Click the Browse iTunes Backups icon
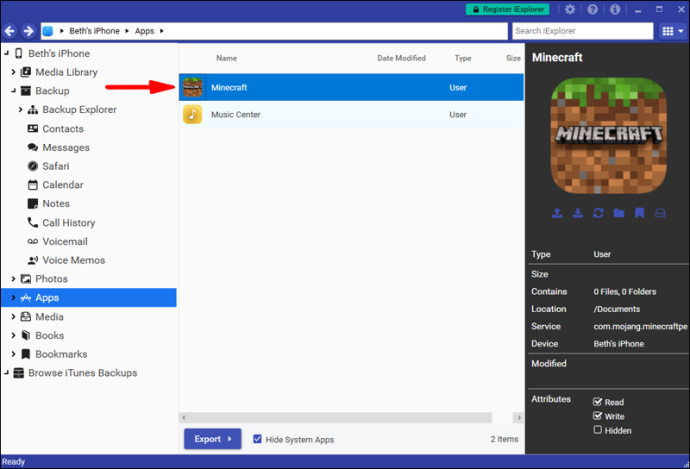 (18, 373)
